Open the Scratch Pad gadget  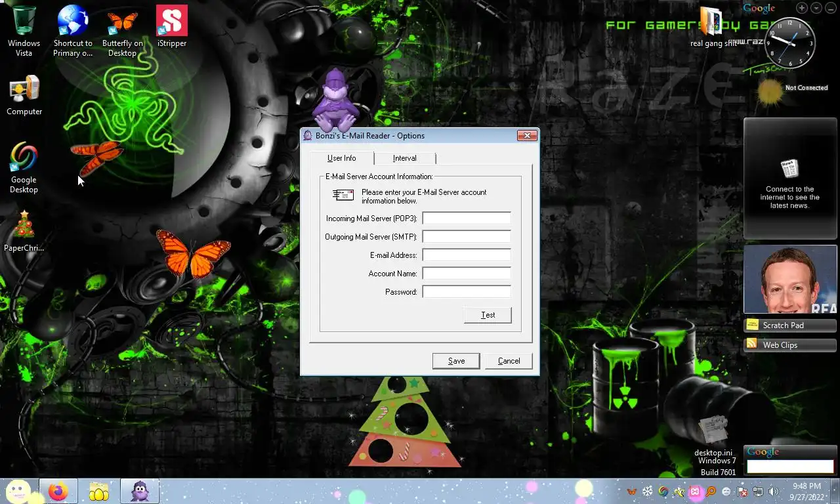(x=790, y=325)
